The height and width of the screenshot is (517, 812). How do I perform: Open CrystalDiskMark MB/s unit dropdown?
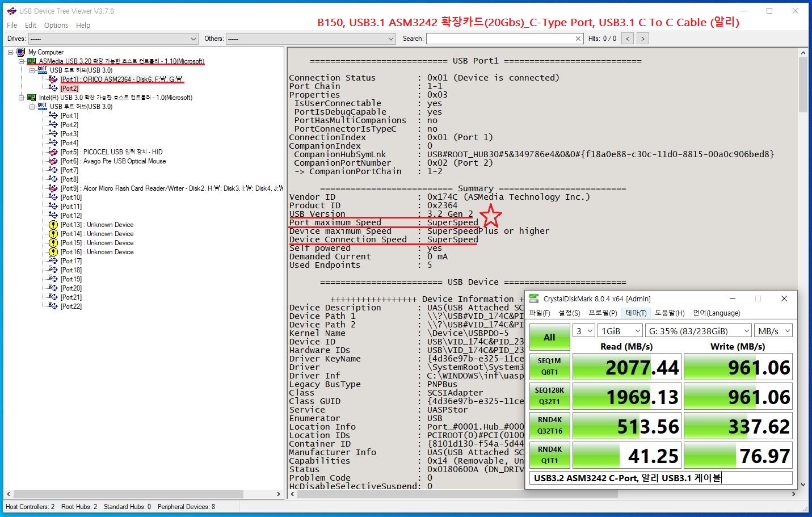click(x=773, y=331)
